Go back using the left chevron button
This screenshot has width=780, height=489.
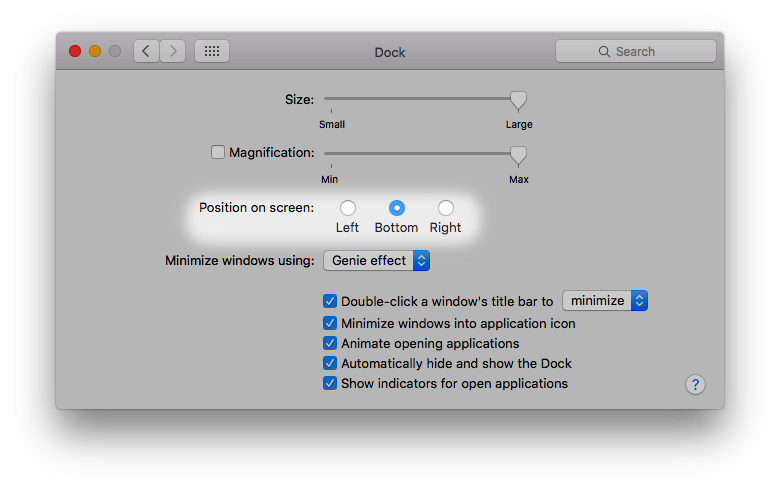(x=146, y=51)
